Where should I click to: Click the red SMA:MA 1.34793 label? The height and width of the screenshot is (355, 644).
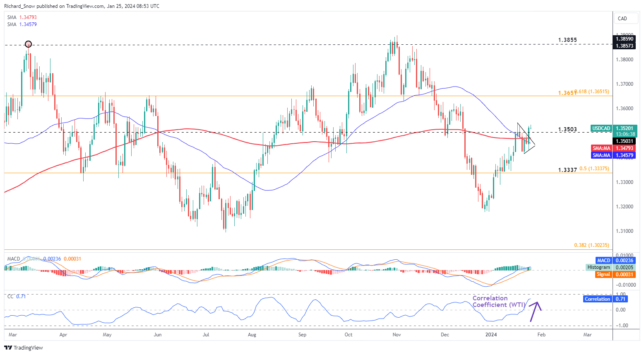click(x=613, y=148)
